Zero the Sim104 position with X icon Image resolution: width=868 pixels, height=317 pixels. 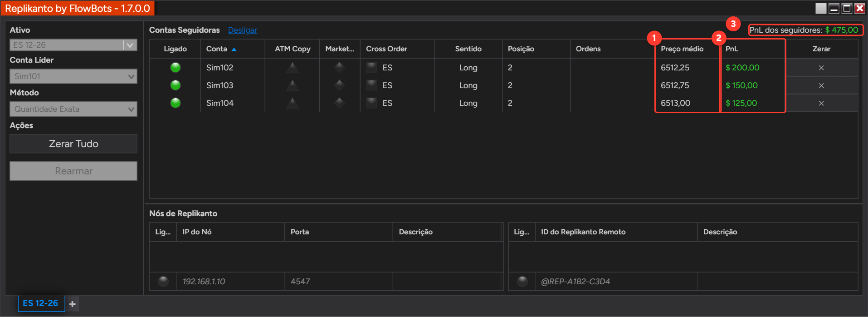pyautogui.click(x=821, y=103)
